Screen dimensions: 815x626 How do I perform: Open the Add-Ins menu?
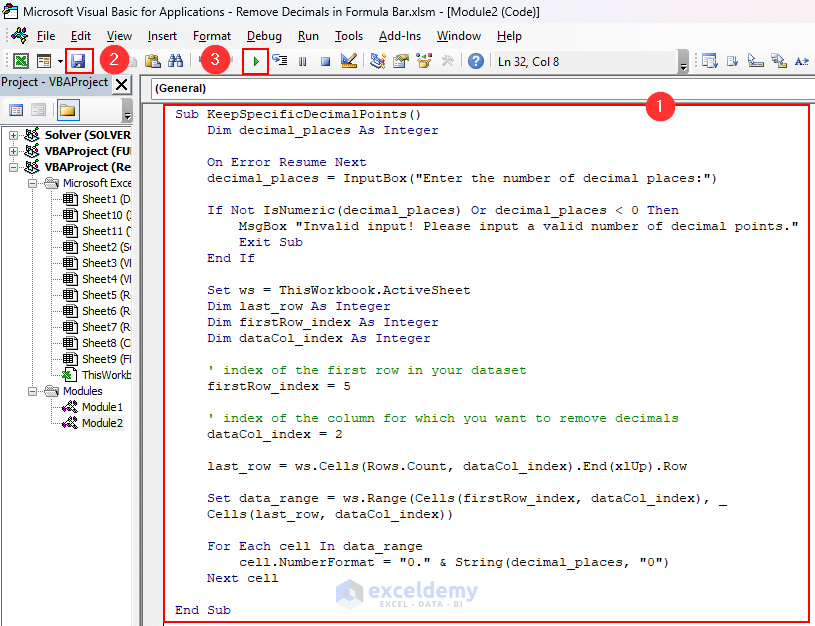click(400, 36)
